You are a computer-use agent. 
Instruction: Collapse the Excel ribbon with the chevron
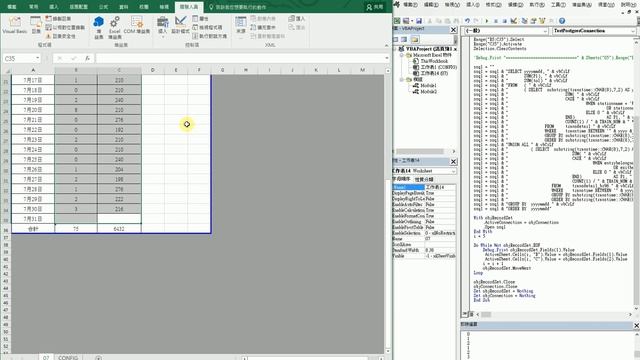click(x=387, y=45)
